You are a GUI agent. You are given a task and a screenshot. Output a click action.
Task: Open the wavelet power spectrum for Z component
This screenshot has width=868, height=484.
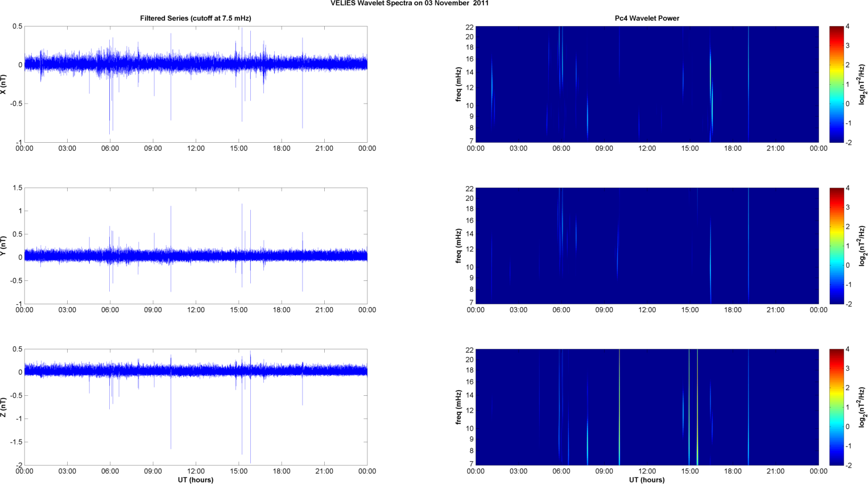coord(647,407)
